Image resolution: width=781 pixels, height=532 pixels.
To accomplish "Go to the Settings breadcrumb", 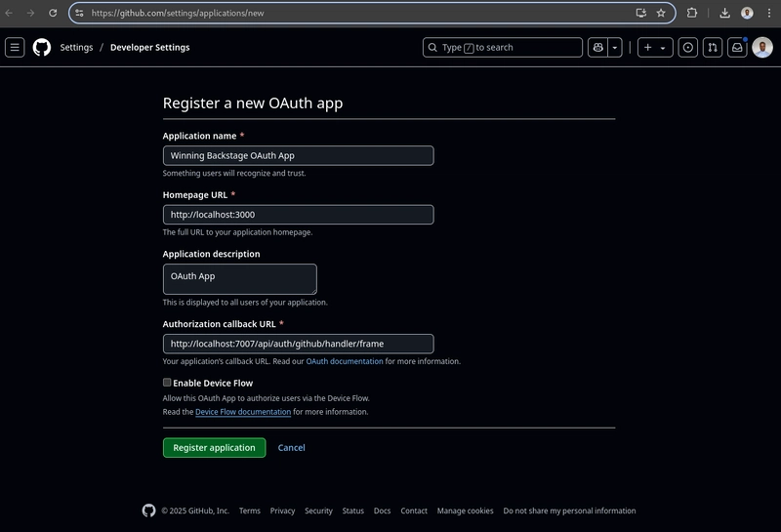I will (76, 47).
